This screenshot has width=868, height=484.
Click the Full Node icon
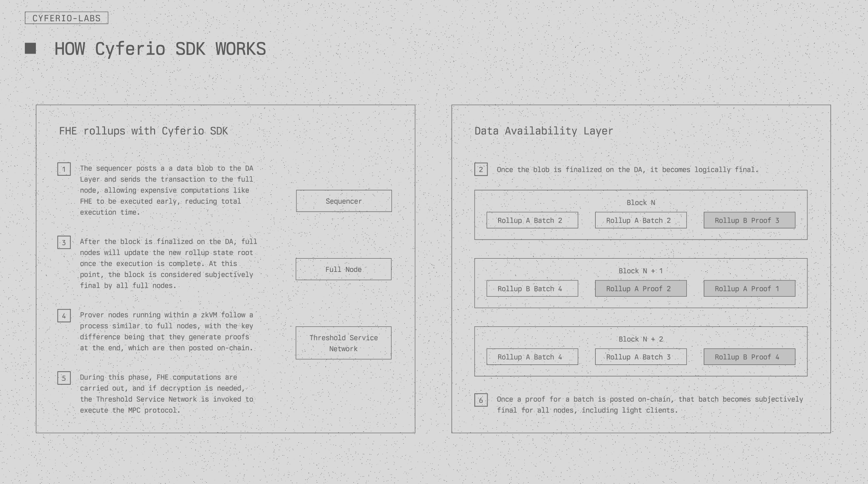343,269
